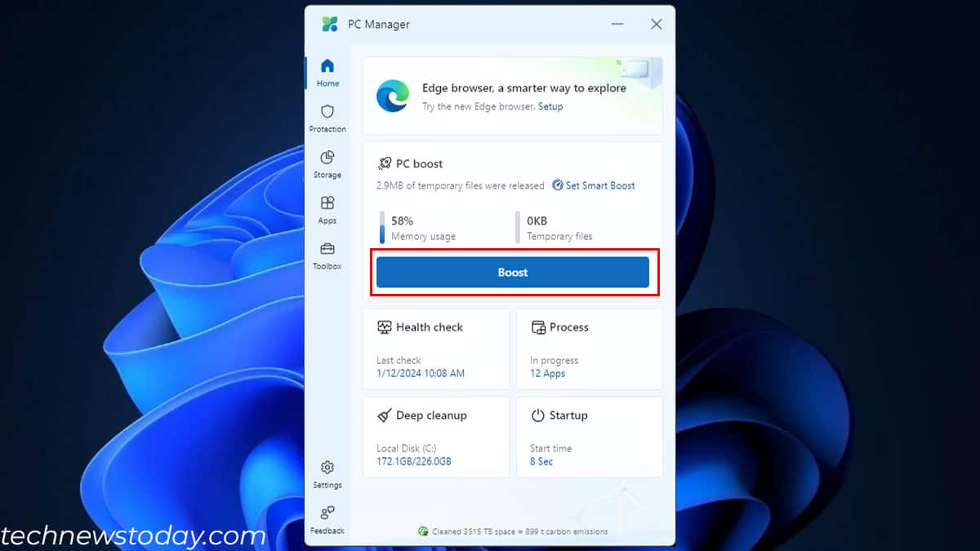Screen dimensions: 980x551
Task: Click 172.1GB/226.0GB disk usage link
Action: (x=414, y=462)
